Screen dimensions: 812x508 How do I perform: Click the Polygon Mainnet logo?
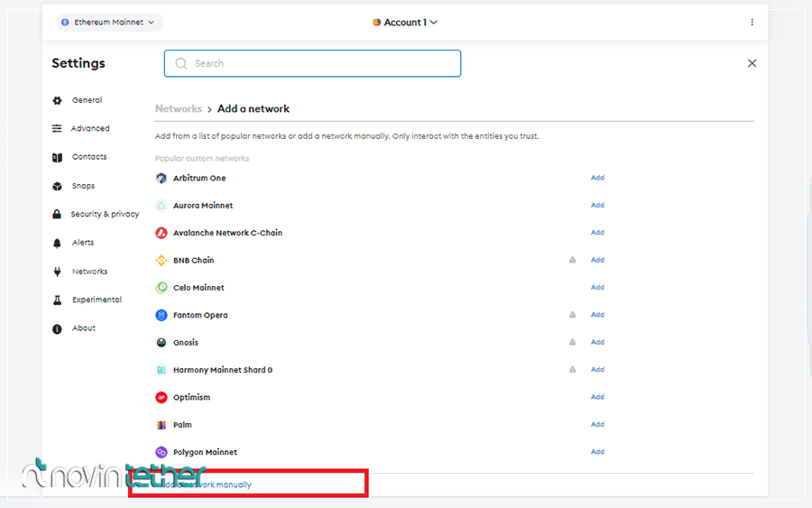tap(161, 452)
